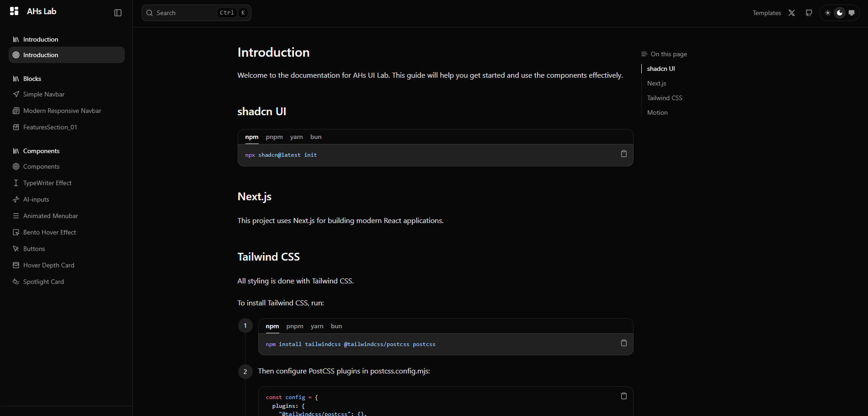Click the Introduction section heading in sidebar

coord(41,39)
